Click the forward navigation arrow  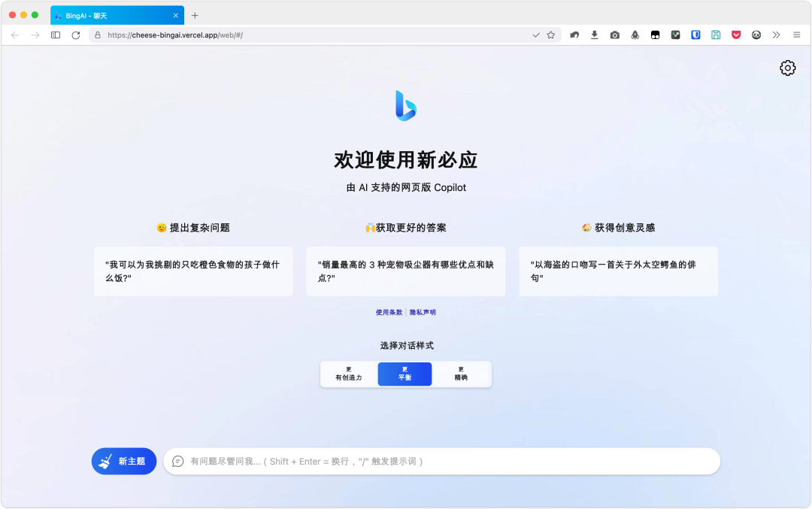35,35
